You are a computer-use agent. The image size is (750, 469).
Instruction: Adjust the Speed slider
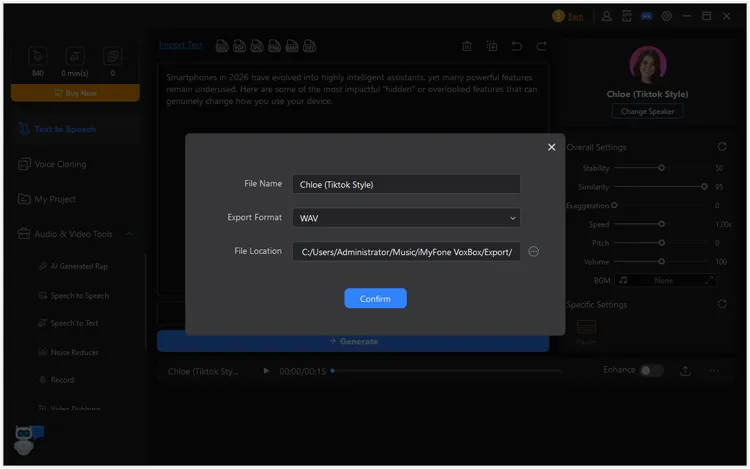(662, 224)
